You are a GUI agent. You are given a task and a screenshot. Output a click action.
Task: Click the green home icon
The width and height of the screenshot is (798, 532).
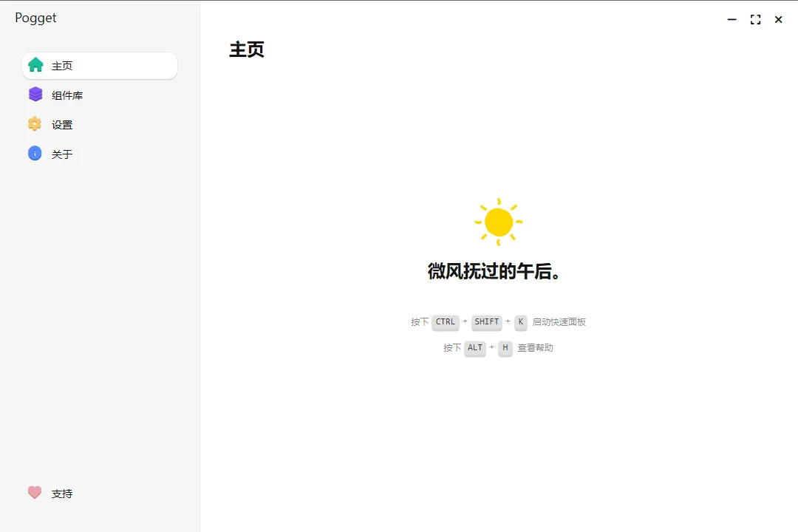point(35,65)
